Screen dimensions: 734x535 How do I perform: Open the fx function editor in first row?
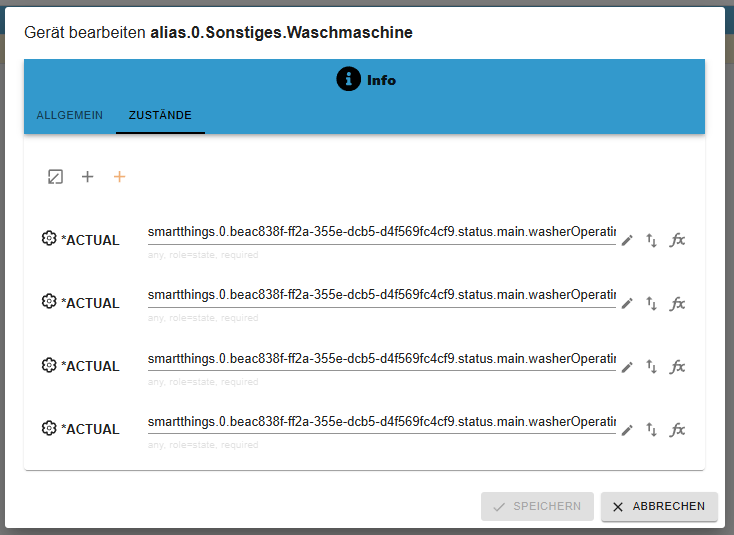(677, 240)
